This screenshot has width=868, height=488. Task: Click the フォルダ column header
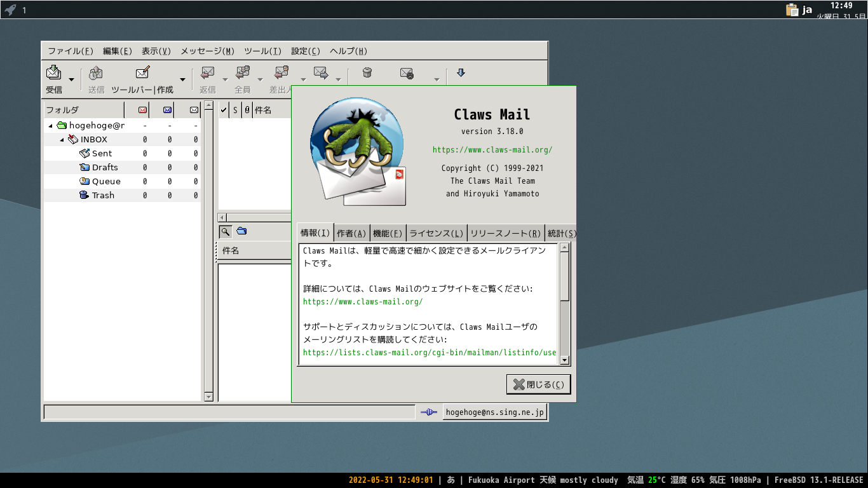click(x=84, y=110)
